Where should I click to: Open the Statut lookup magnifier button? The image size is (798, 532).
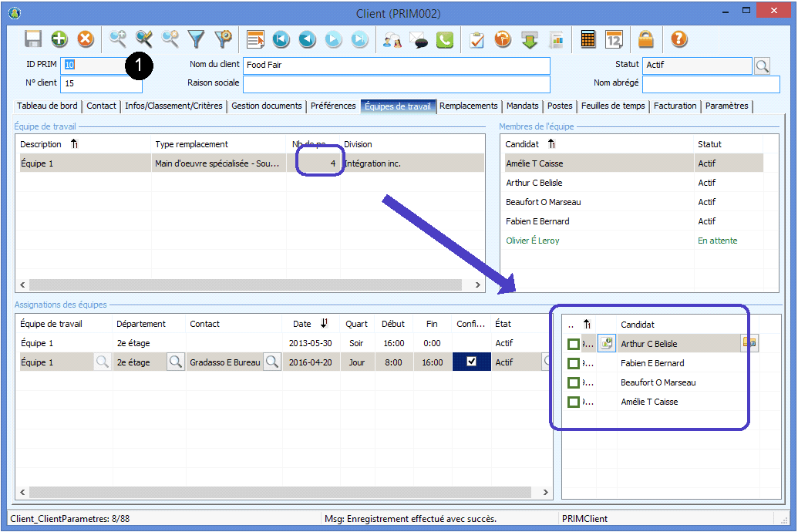click(x=762, y=66)
